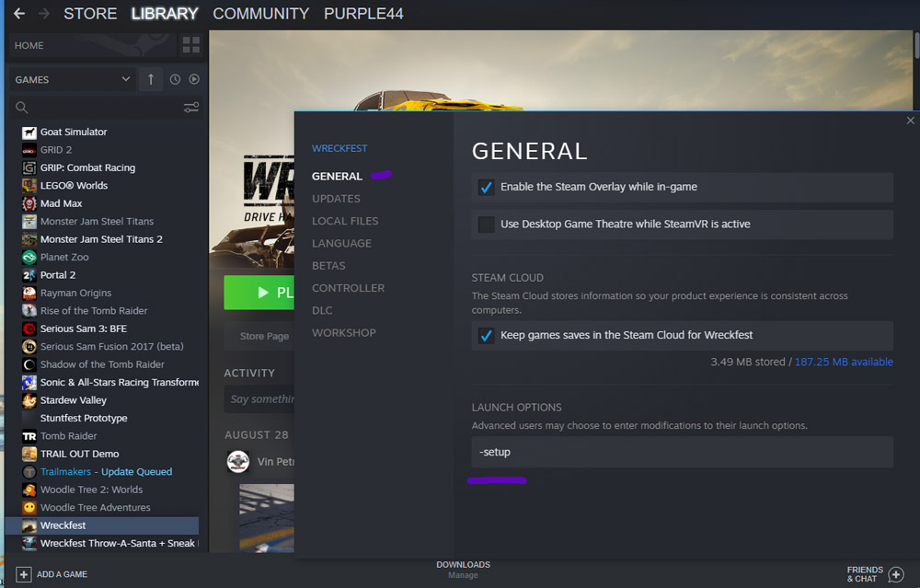Viewport: 920px width, 588px height.
Task: Click the Trailmakers game icon
Action: [29, 472]
